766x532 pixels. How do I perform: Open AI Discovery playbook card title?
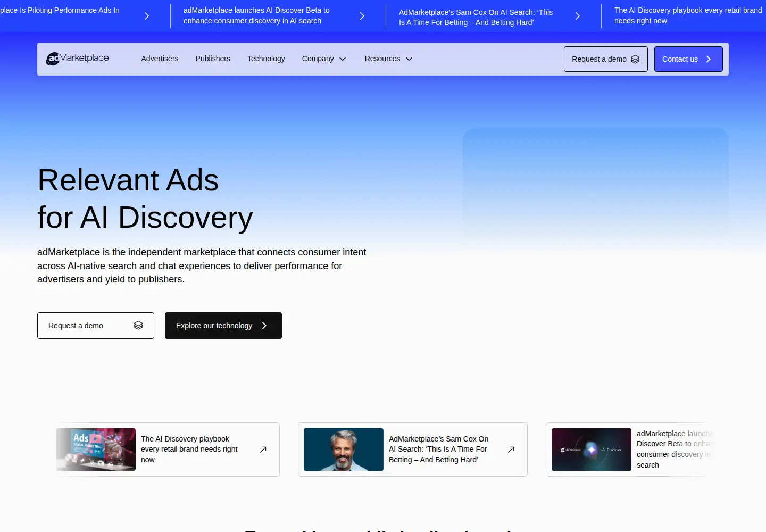pos(189,450)
